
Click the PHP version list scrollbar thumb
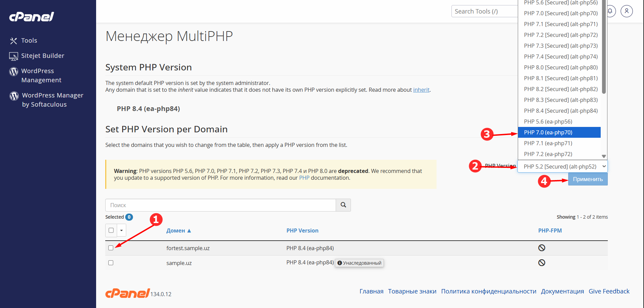[604, 47]
